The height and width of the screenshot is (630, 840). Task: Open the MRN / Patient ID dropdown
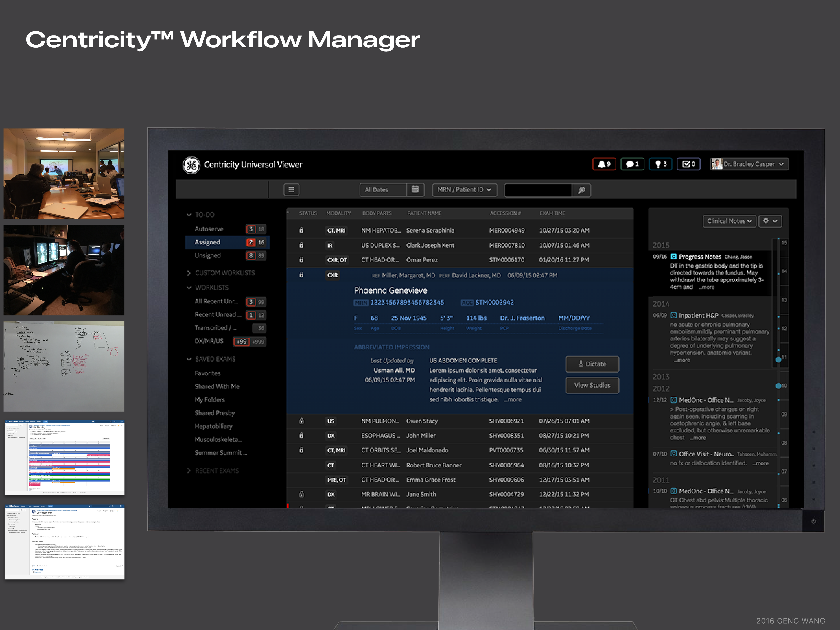tap(464, 189)
